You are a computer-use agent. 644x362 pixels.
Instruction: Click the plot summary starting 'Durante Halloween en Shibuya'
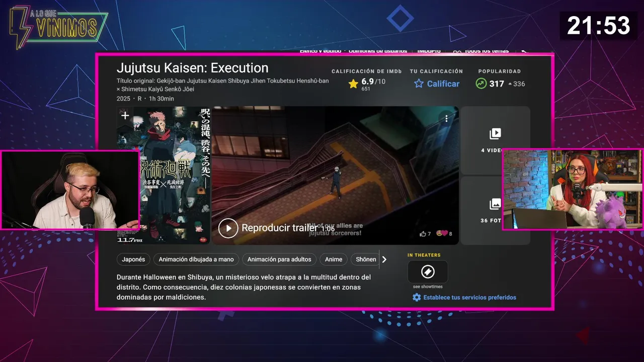coord(244,287)
